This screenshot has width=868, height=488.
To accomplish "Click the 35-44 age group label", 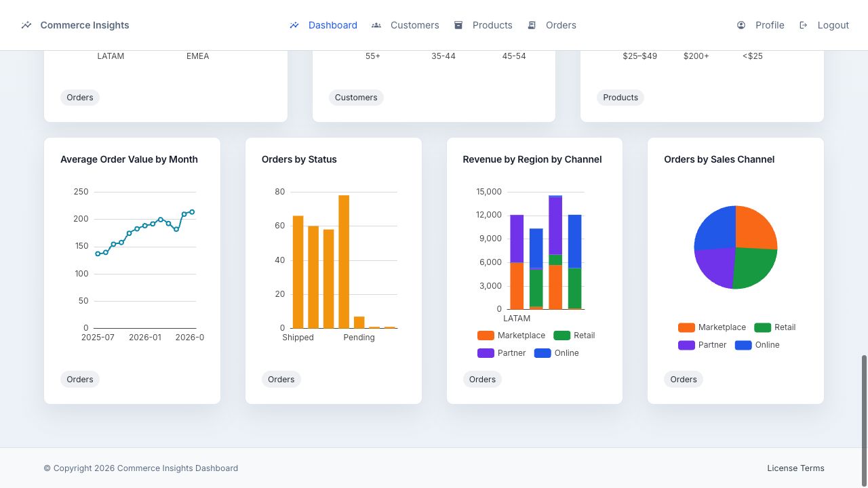I will coord(443,56).
